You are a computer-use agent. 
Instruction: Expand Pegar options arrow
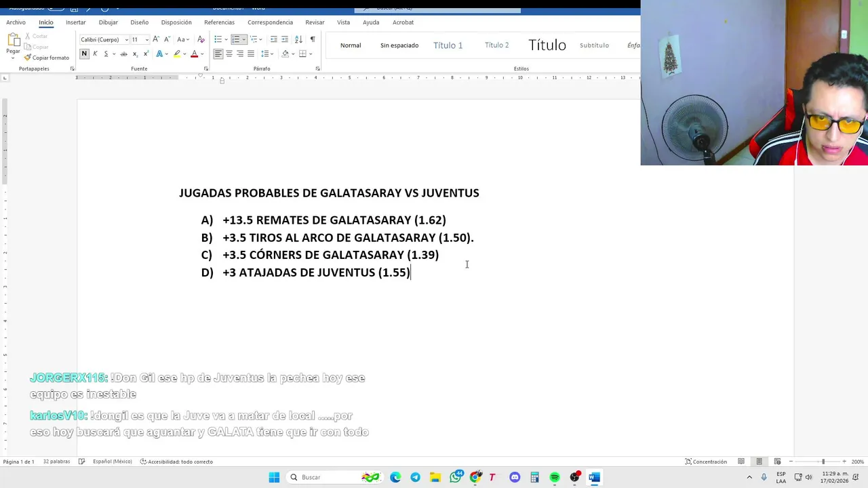tap(13, 58)
